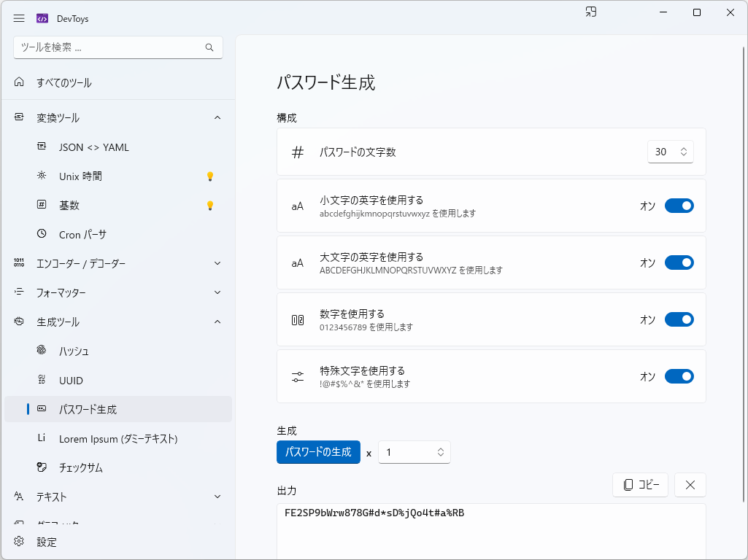Disable 小文字の英字を使用する option
Image resolution: width=748 pixels, height=560 pixels.
[x=679, y=206]
